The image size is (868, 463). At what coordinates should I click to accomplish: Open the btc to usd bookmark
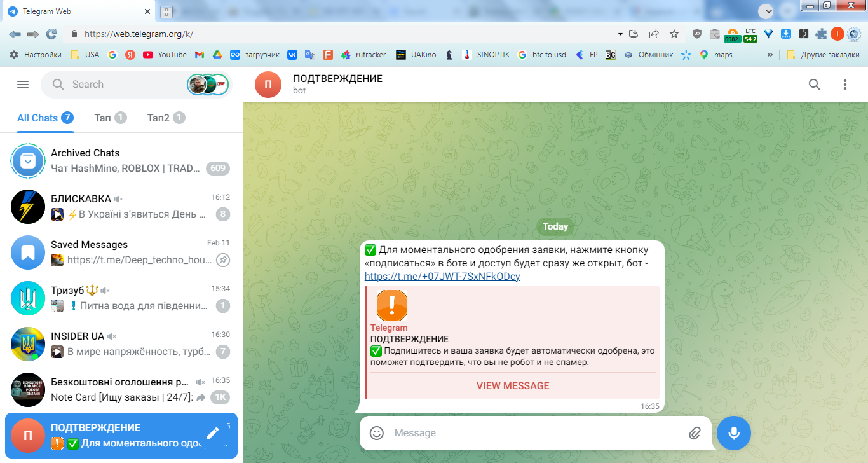click(x=542, y=55)
